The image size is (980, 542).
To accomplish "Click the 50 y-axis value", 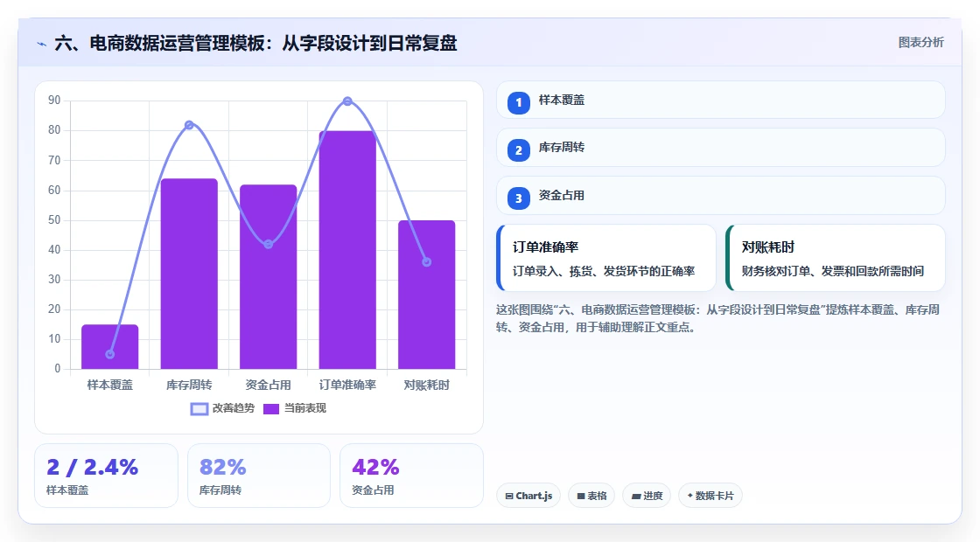I will [54, 219].
